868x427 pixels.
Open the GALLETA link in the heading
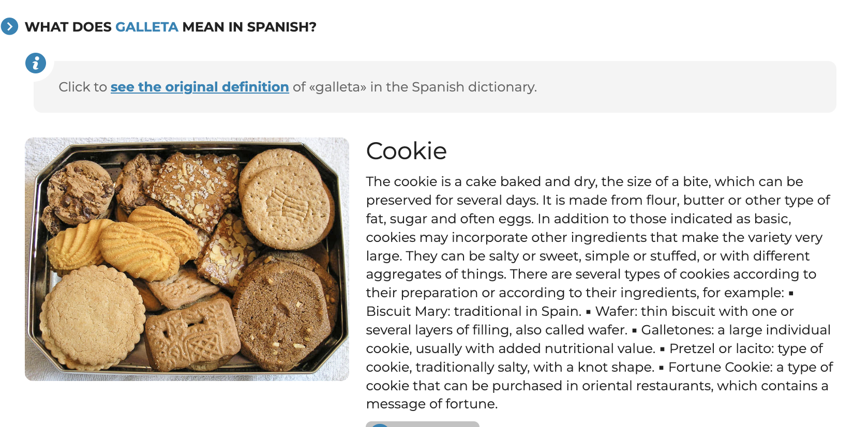click(x=146, y=27)
